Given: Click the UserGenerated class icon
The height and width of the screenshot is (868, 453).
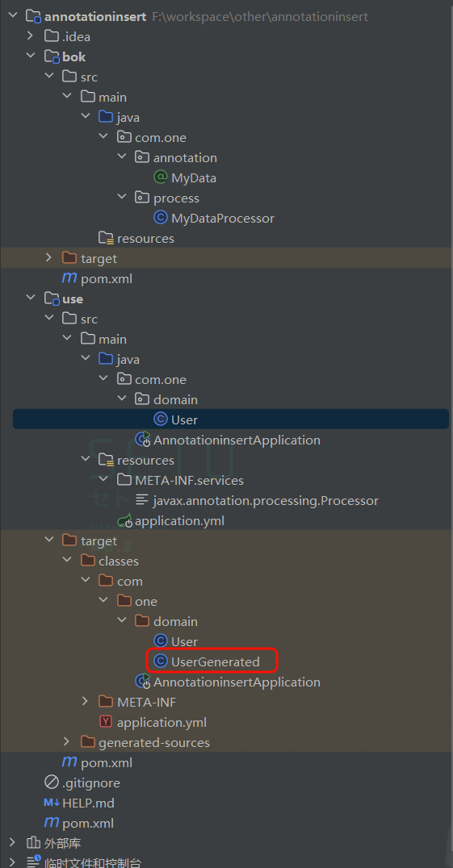Looking at the screenshot, I should click(160, 661).
